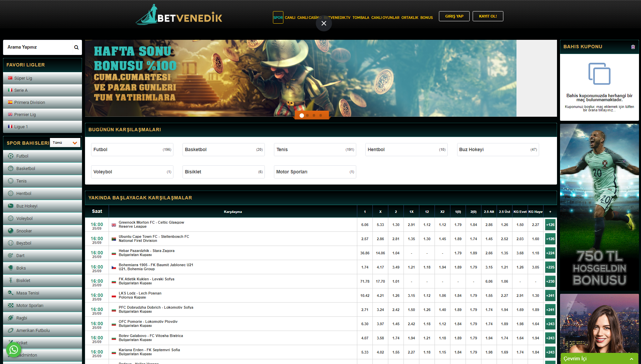Open the Tümü filter dropdown
This screenshot has width=641, height=364.
coord(65,143)
